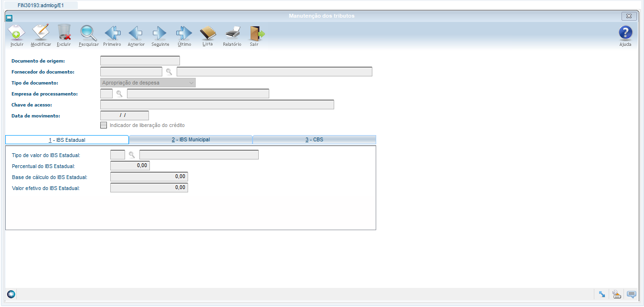The width and height of the screenshot is (644, 307).
Task: Click Tipo de valor do IBS Estadual code field
Action: (x=117, y=155)
